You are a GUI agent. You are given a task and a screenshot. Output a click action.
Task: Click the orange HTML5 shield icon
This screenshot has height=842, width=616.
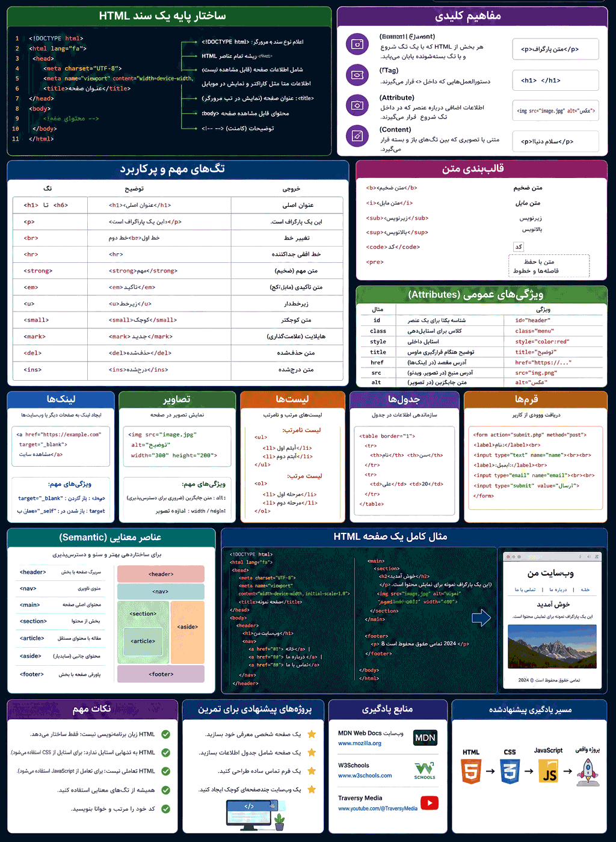(471, 771)
